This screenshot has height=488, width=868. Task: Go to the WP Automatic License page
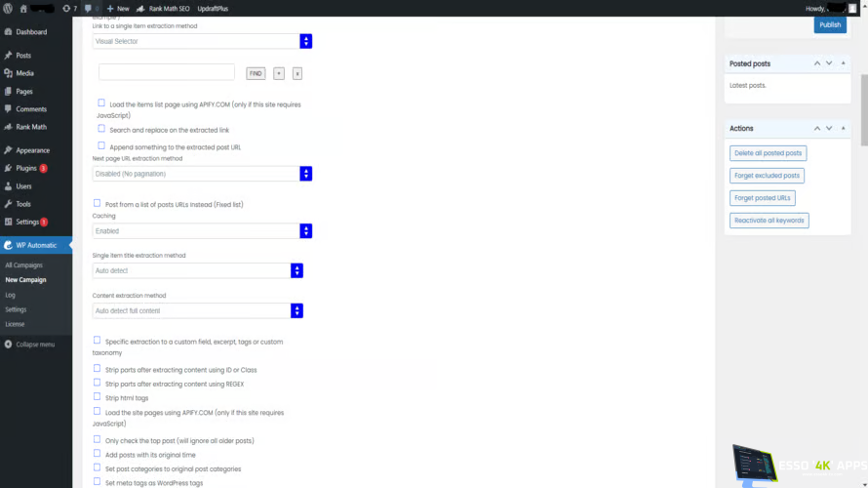click(15, 324)
